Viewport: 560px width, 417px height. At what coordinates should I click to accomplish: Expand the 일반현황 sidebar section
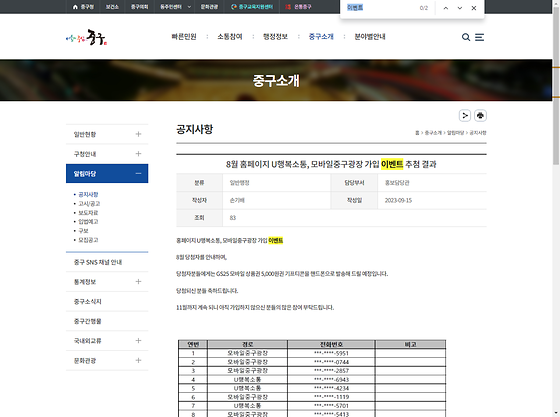tap(138, 134)
